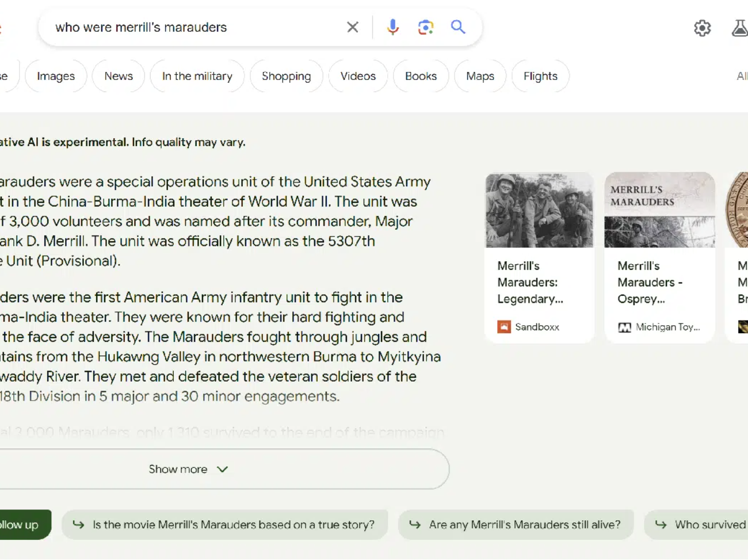This screenshot has width=748, height=560.
Task: Click the microphone voice search icon
Action: coord(392,27)
